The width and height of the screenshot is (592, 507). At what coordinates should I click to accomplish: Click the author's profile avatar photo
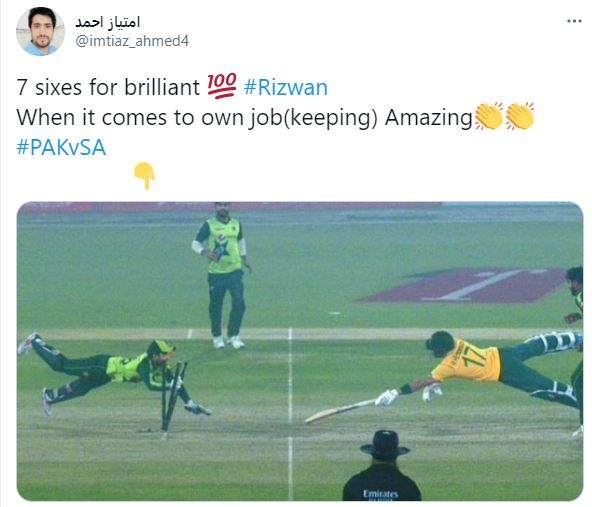click(40, 31)
